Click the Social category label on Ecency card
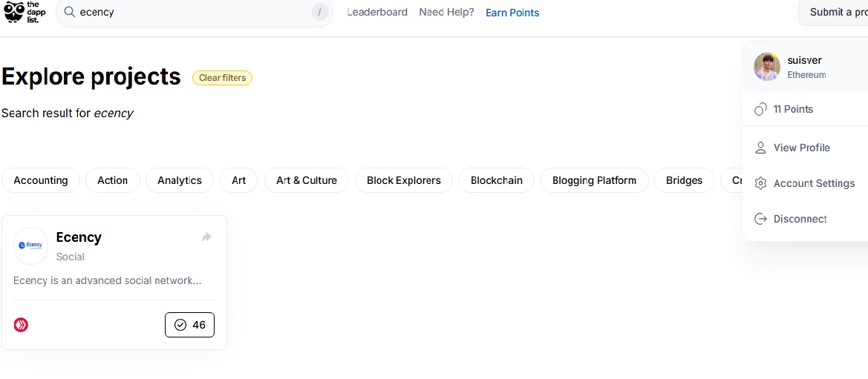The image size is (868, 379). (71, 257)
